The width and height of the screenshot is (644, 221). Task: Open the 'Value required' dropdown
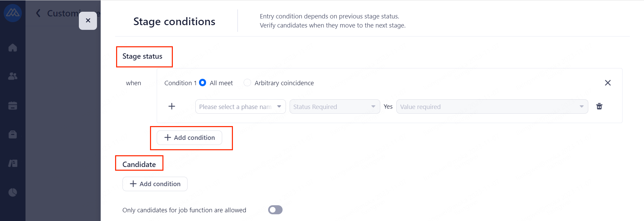492,107
